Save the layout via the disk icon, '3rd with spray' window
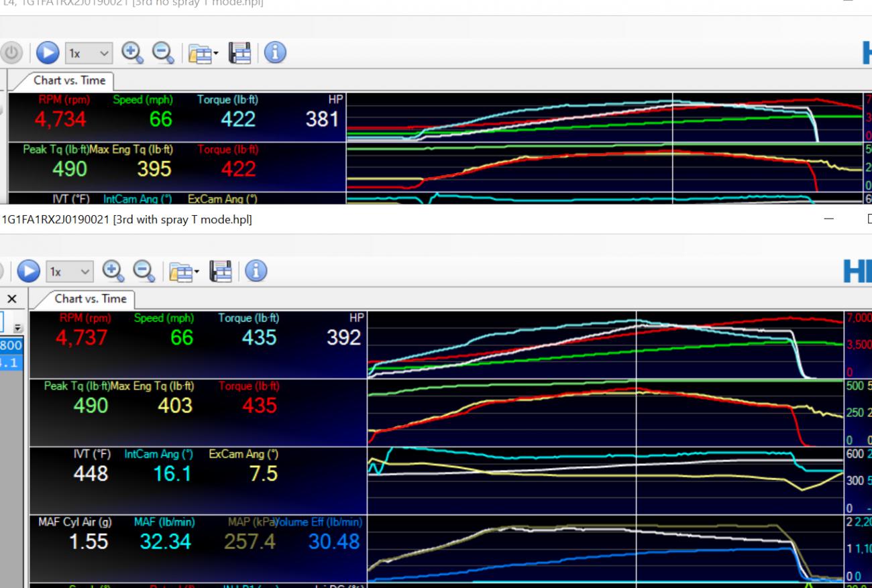872x588 pixels. pyautogui.click(x=221, y=271)
